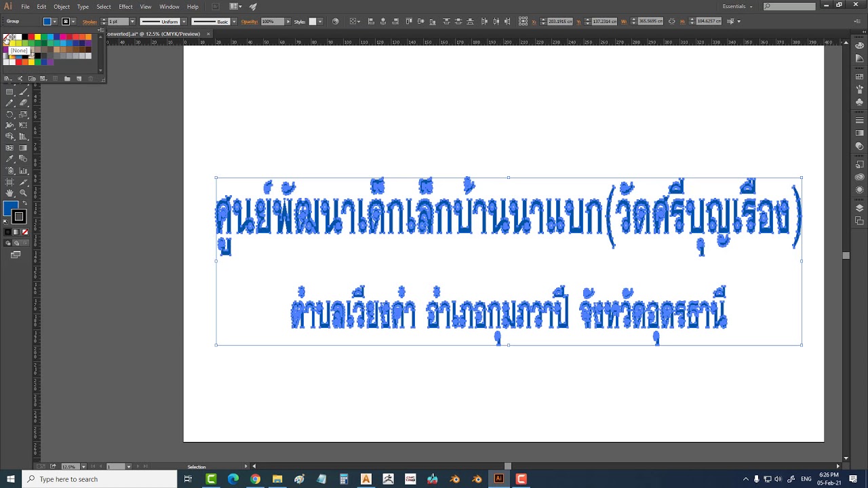Open the Color panel in right dock

click(x=860, y=46)
